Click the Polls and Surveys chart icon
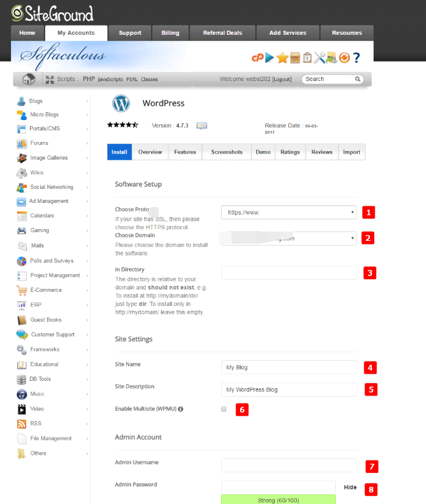Screen dimensions: 426x504 pos(21,261)
